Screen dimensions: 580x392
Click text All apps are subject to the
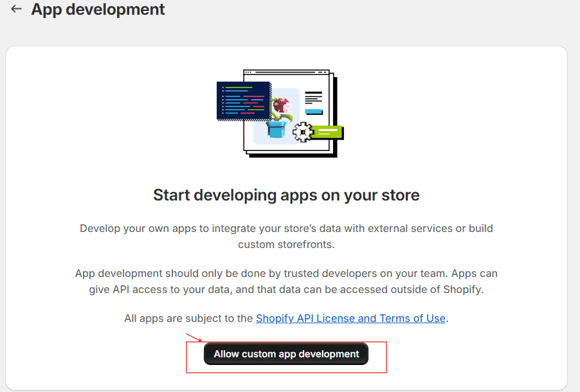coord(188,318)
